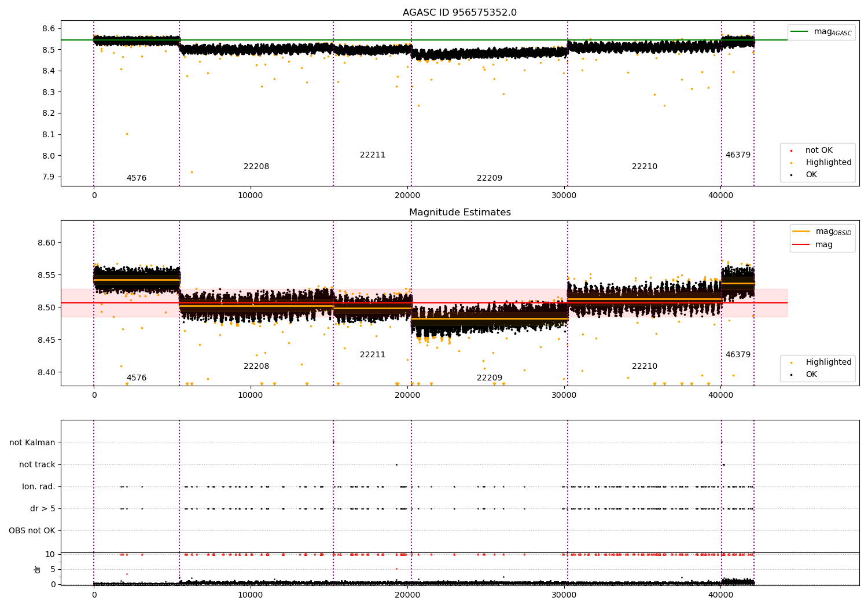Click the green mag AGASC legend line sample
This screenshot has width=868, height=608.
[x=800, y=32]
